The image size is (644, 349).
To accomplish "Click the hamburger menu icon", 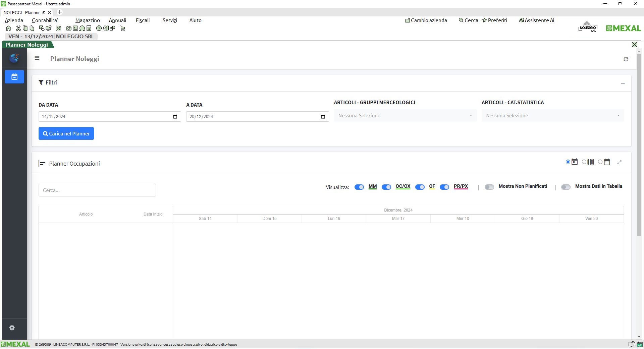I will [37, 58].
